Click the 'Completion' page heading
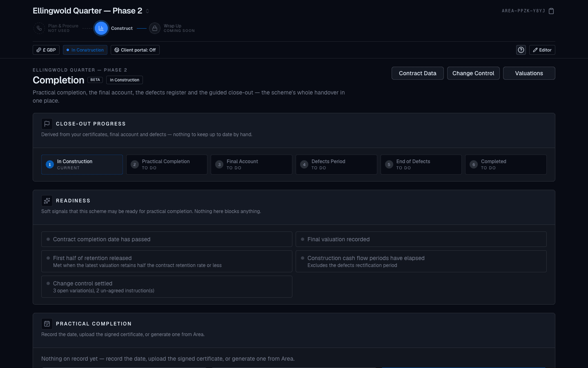Image resolution: width=588 pixels, height=368 pixels. tap(58, 80)
